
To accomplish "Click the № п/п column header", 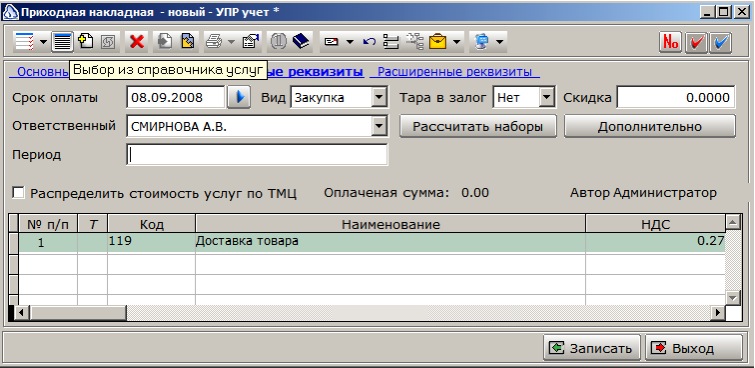I will 48,224.
